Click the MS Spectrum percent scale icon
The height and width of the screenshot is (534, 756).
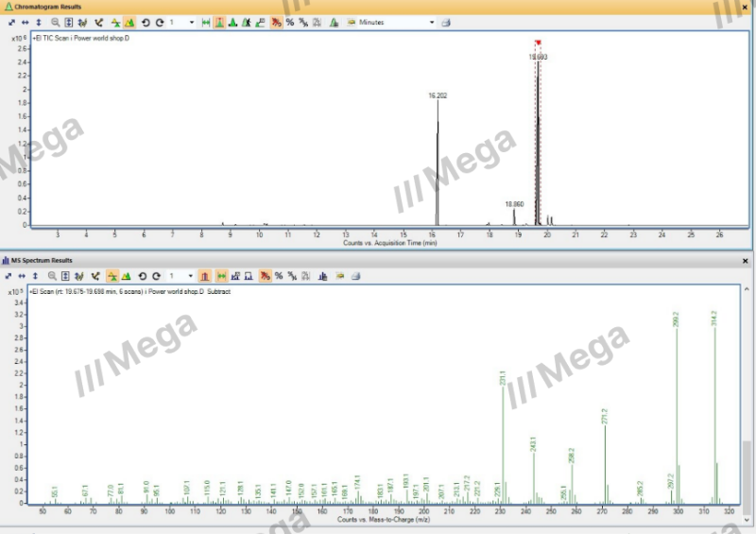[279, 276]
